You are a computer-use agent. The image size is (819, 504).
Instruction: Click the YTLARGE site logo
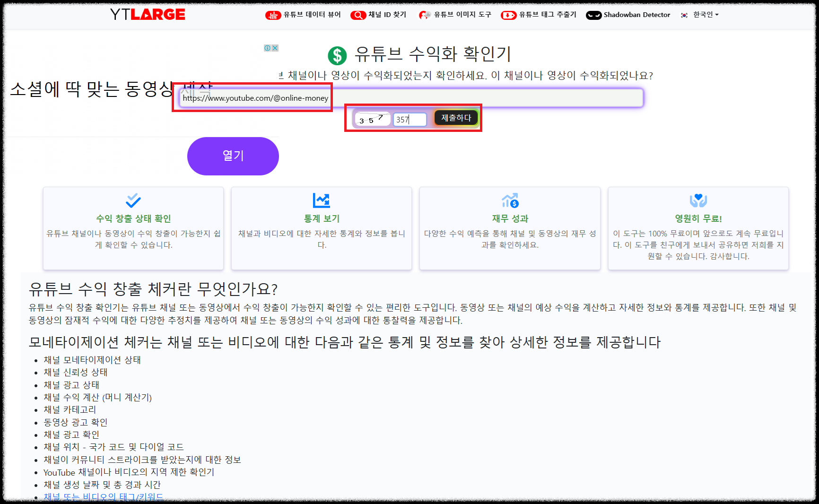[x=148, y=14]
